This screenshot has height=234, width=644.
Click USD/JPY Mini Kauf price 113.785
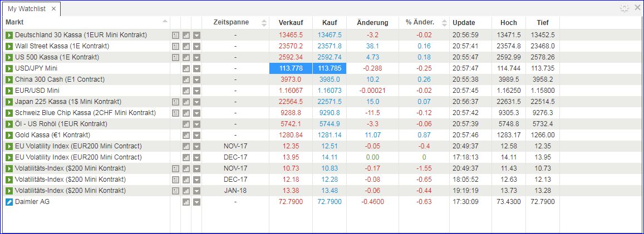click(330, 68)
